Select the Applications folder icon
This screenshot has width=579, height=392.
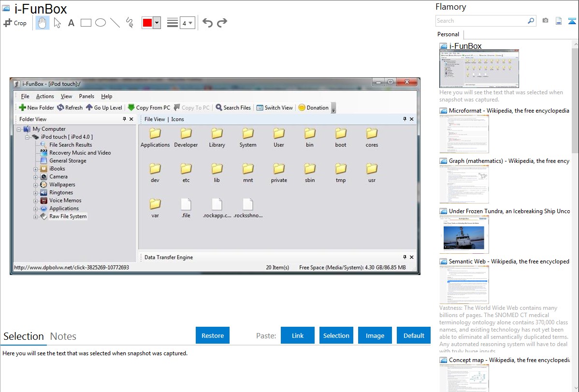155,138
